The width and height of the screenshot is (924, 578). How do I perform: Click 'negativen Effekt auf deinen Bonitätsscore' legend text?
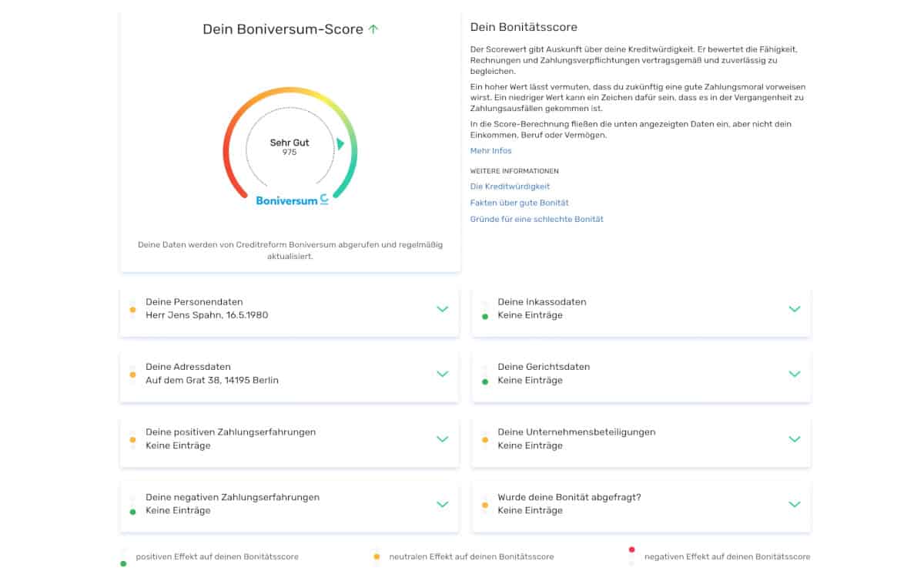point(727,556)
